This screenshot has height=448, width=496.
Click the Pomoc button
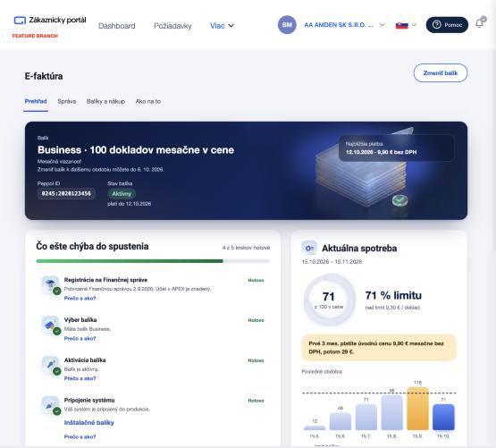[x=447, y=25]
